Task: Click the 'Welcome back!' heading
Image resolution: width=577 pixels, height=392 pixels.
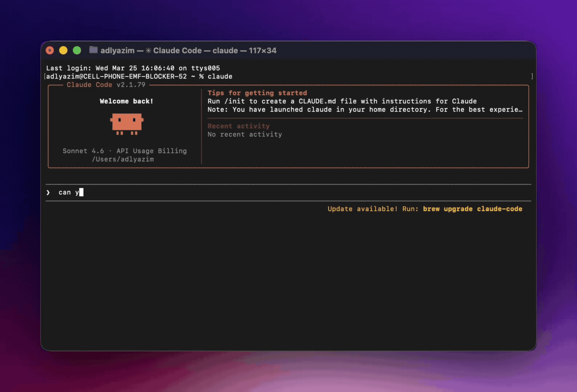Action: [x=126, y=101]
